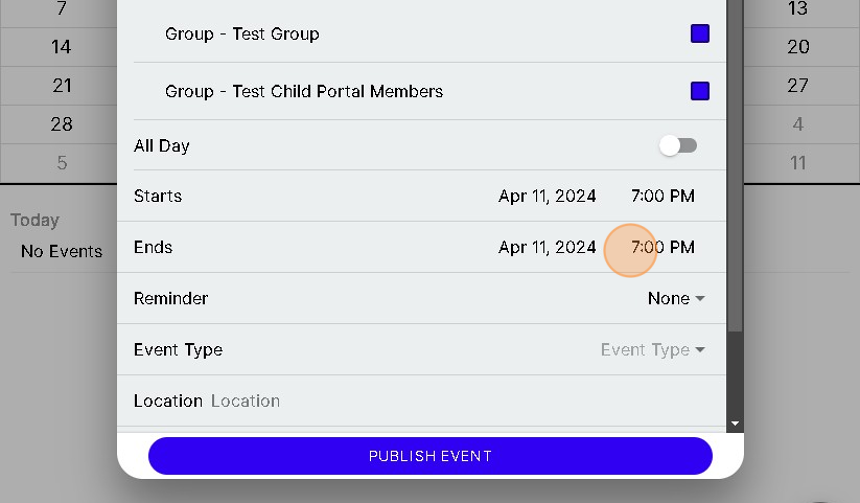Toggle the All Day switch

pyautogui.click(x=678, y=146)
